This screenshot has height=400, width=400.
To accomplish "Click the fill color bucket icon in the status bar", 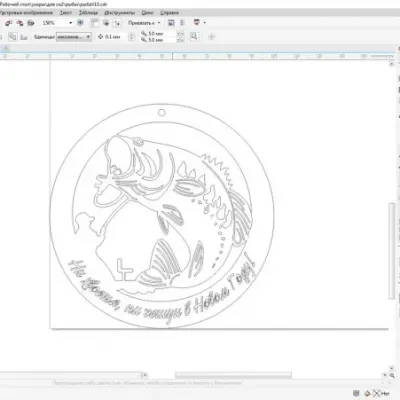I will (367, 393).
